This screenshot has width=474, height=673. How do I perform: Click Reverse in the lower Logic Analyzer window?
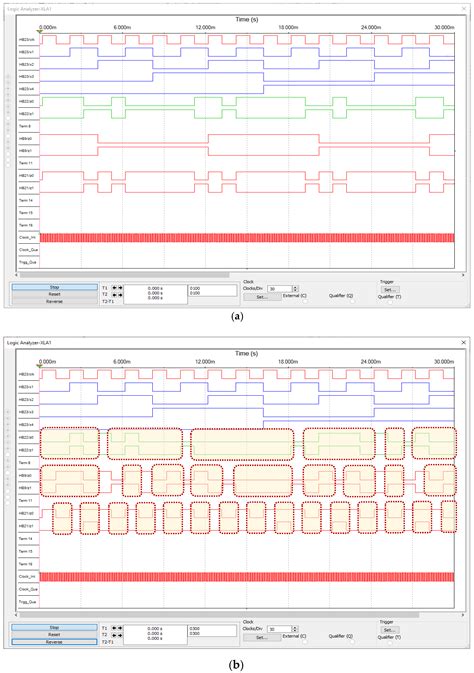(55, 642)
